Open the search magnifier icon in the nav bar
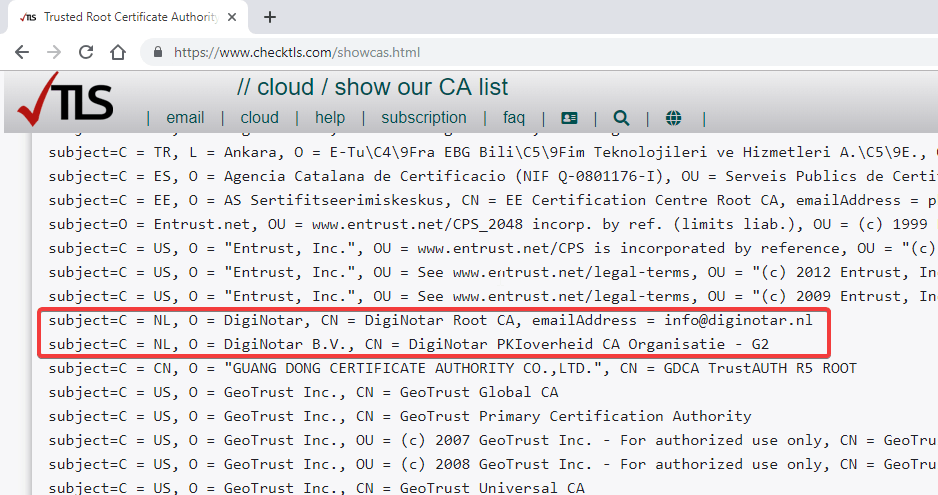 click(x=621, y=118)
